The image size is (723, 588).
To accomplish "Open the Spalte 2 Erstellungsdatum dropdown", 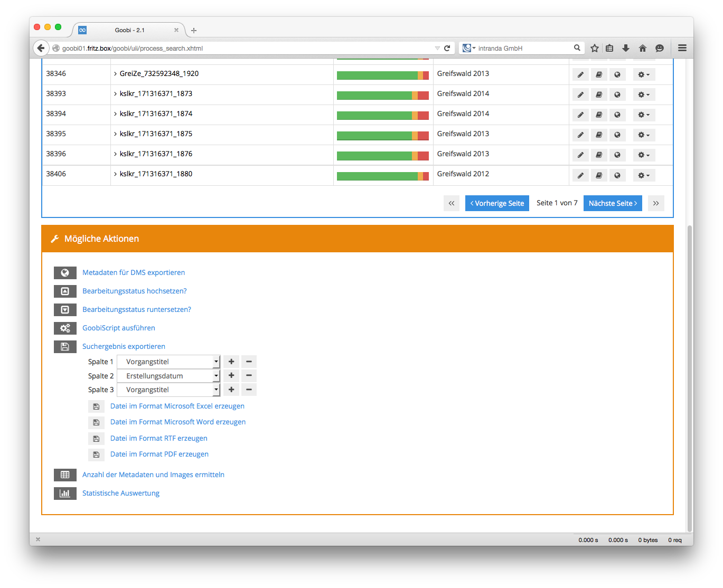I will 168,376.
